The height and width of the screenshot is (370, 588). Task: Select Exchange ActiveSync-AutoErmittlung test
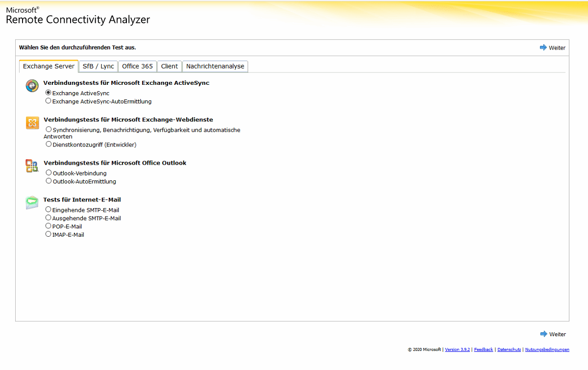click(49, 101)
